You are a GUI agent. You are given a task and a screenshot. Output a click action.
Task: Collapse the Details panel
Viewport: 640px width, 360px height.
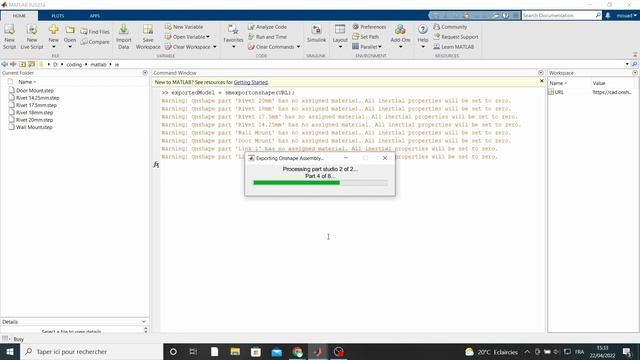click(x=144, y=322)
